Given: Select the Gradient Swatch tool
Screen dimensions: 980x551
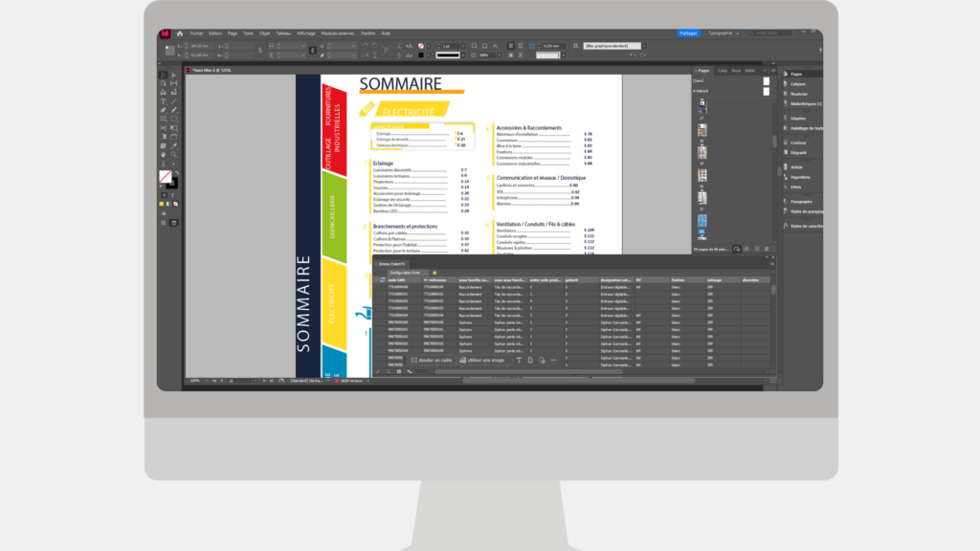Looking at the screenshot, I should [163, 137].
